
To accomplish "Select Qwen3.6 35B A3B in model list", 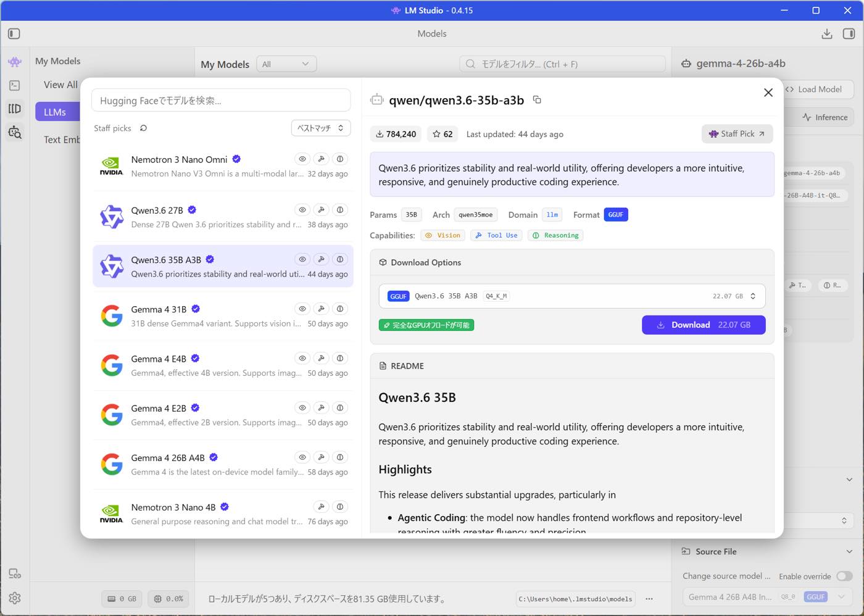I will point(223,266).
